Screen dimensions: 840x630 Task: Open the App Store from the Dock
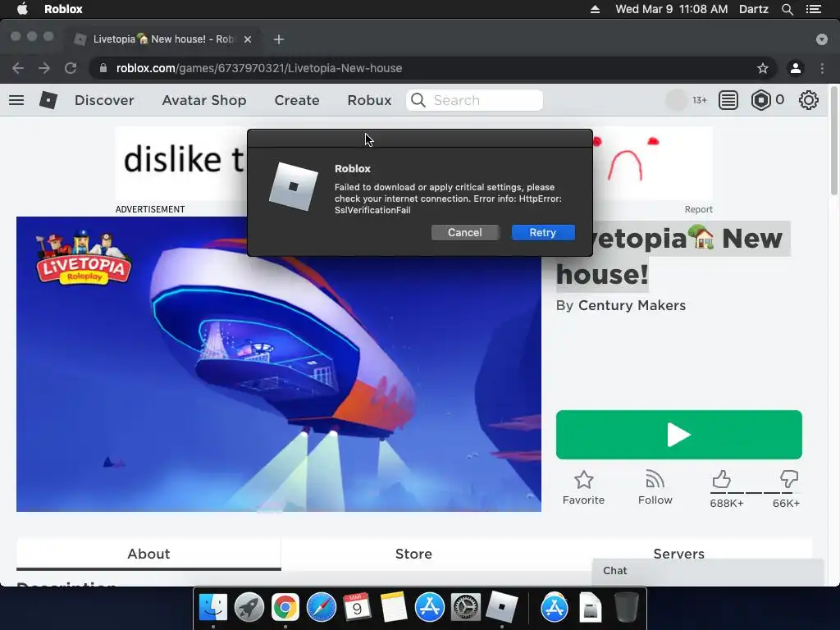tap(430, 608)
